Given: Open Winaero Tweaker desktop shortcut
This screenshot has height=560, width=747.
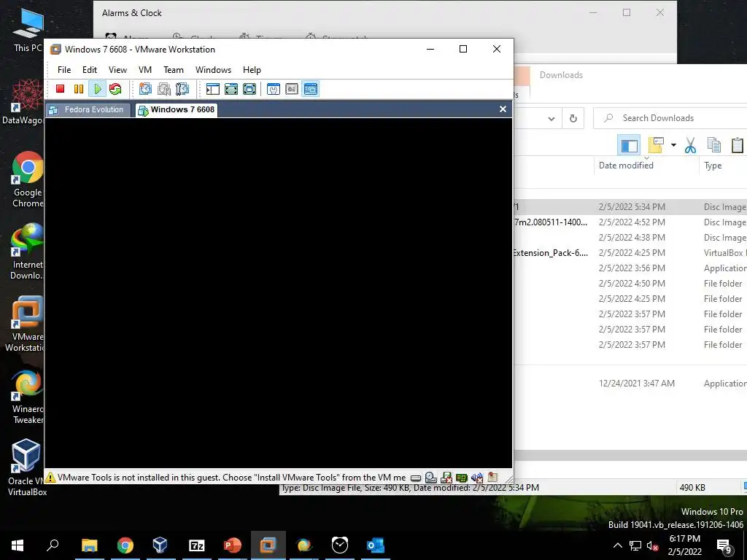Looking at the screenshot, I should (x=28, y=397).
